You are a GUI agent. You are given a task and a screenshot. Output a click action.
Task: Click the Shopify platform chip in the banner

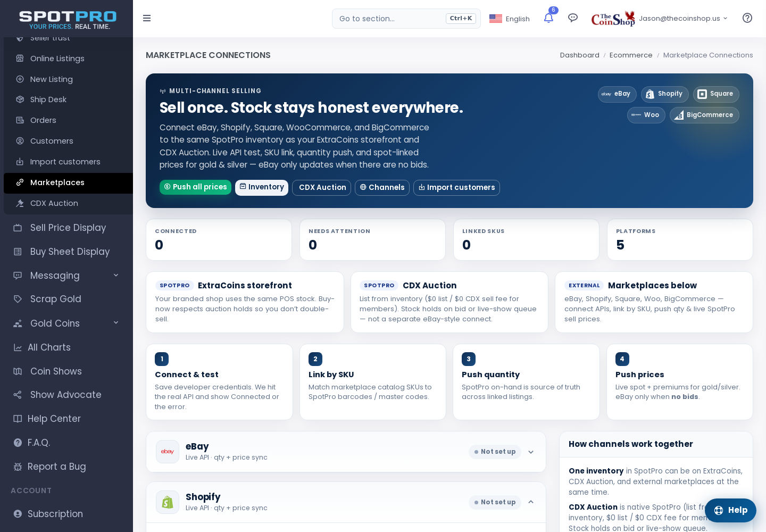click(x=664, y=94)
